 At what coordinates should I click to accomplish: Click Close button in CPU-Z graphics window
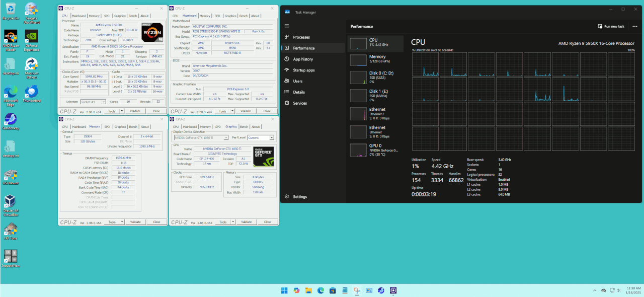coord(267,221)
